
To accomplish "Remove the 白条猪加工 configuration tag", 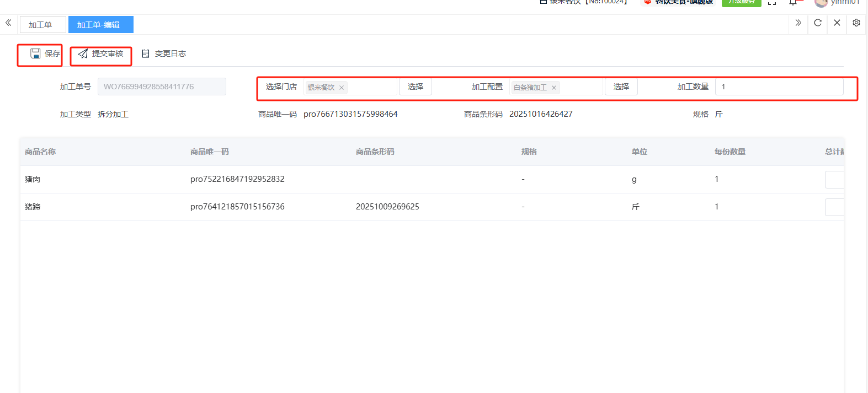I will coord(554,88).
